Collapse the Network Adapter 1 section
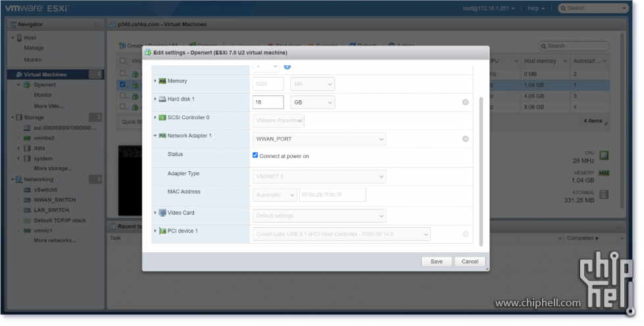The image size is (644, 326). [x=155, y=136]
